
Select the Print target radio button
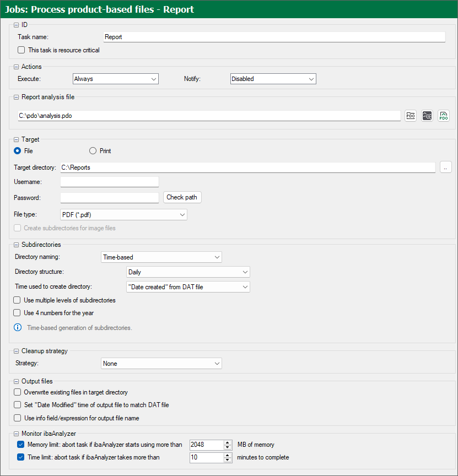click(x=93, y=150)
